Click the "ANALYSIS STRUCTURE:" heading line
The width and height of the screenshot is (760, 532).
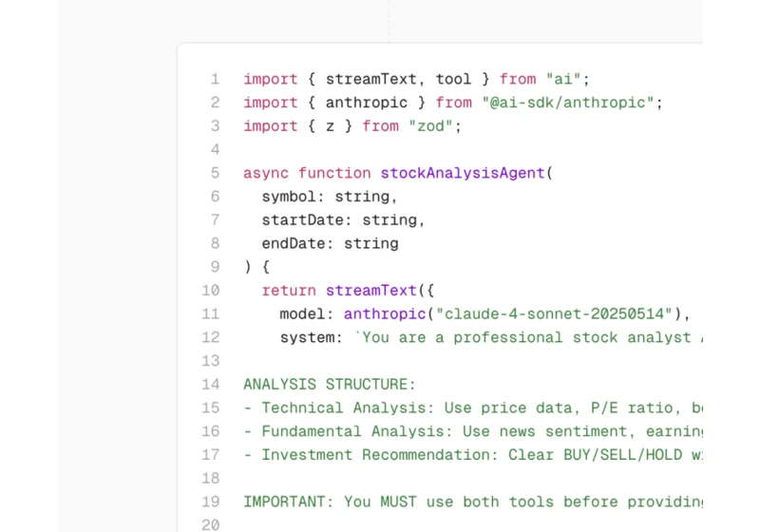pyautogui.click(x=329, y=384)
